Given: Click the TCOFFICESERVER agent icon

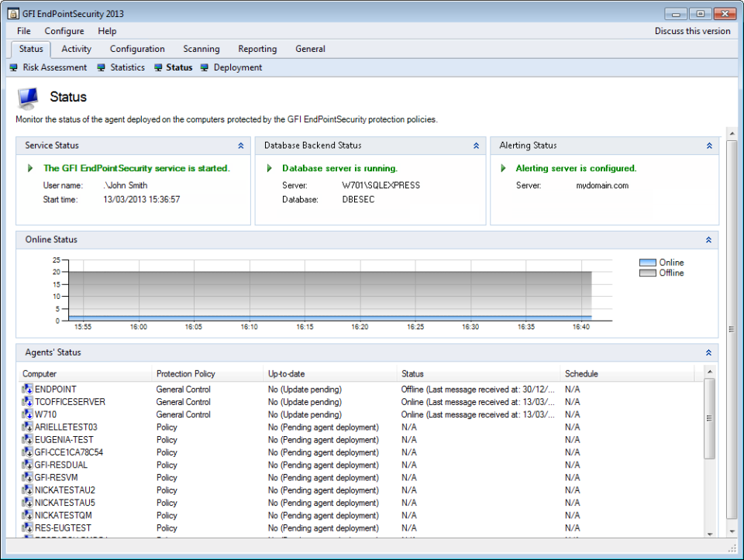Looking at the screenshot, I should [x=26, y=401].
